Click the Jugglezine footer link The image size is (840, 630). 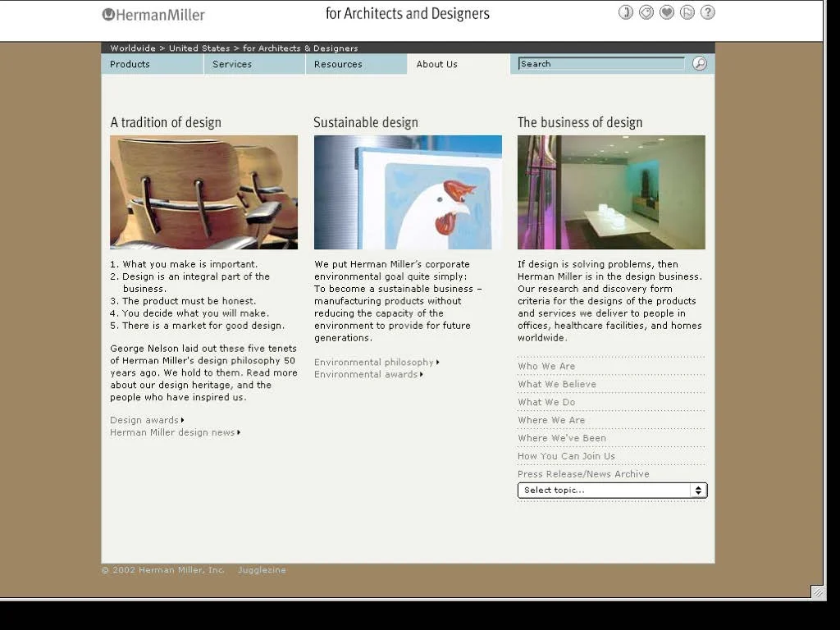click(x=262, y=570)
